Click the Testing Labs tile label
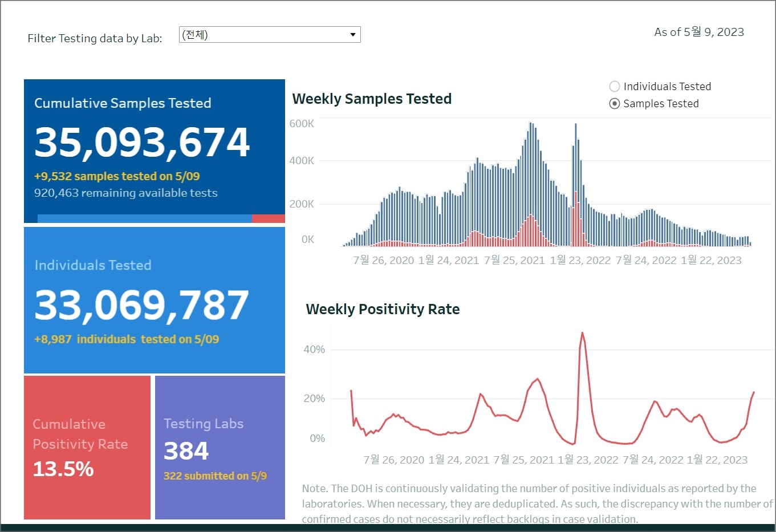This screenshot has width=776, height=532. (x=204, y=424)
